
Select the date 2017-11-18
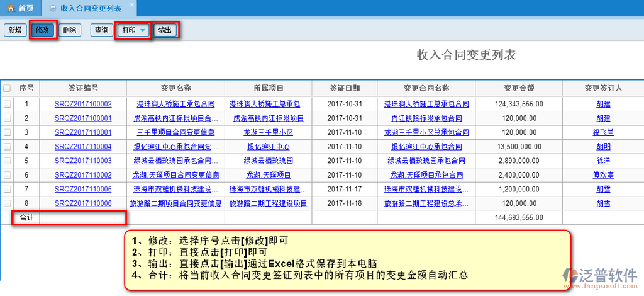coord(345,203)
